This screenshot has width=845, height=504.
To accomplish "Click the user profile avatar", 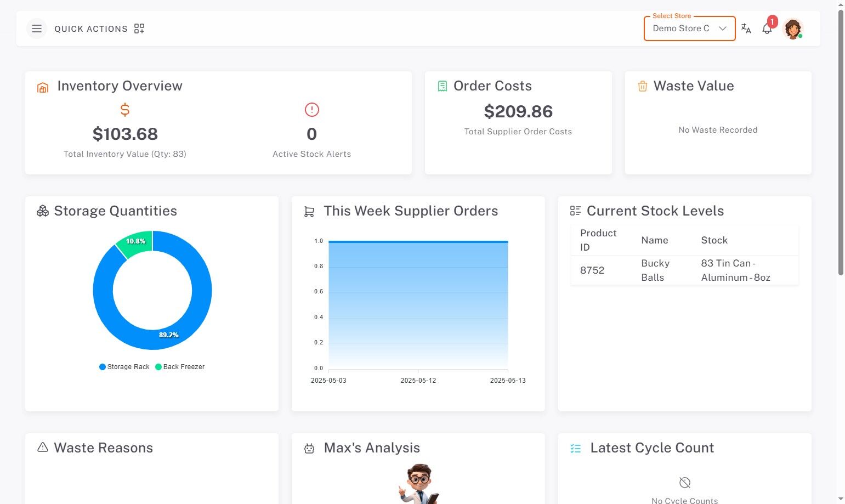I will coord(793,29).
